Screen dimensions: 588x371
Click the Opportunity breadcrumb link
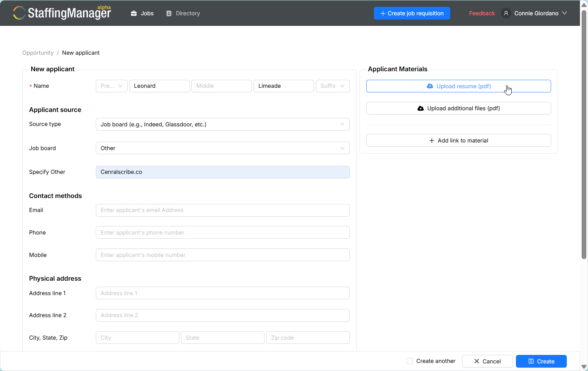coord(38,53)
